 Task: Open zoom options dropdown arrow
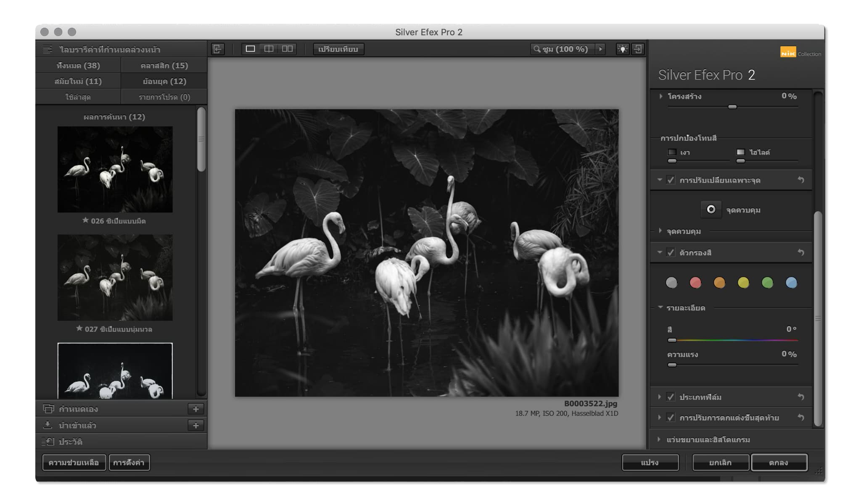coord(601,49)
